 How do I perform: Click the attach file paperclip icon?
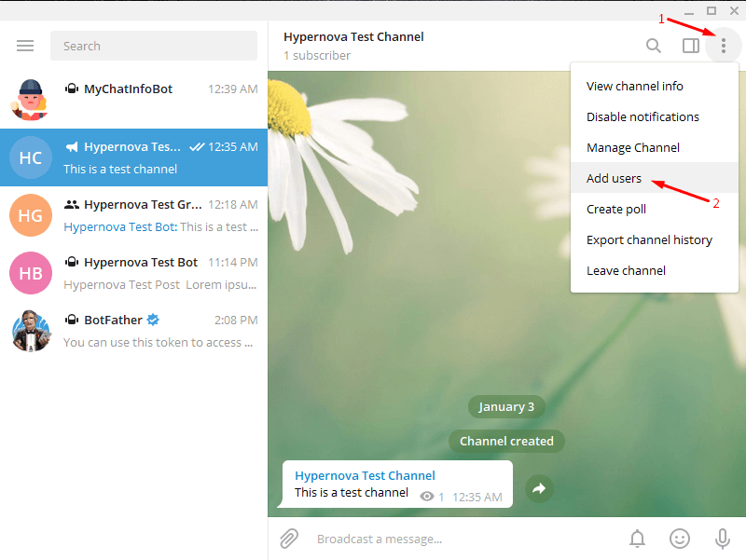pyautogui.click(x=290, y=539)
